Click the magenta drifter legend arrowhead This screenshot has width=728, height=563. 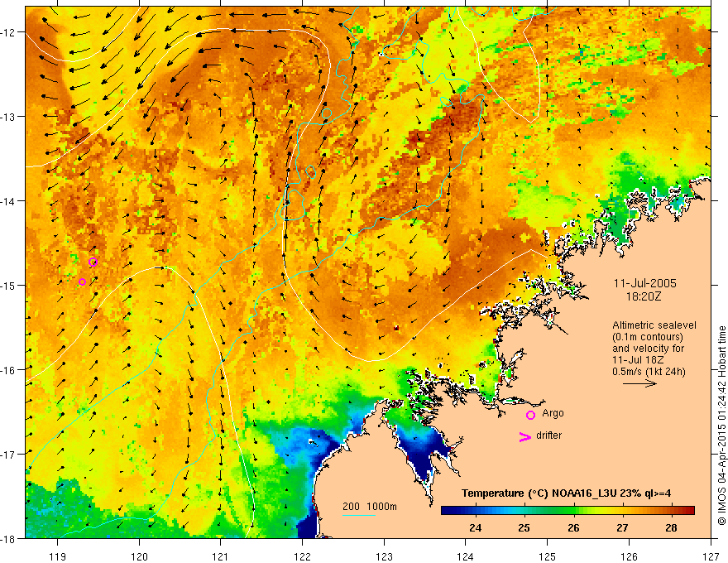click(525, 436)
